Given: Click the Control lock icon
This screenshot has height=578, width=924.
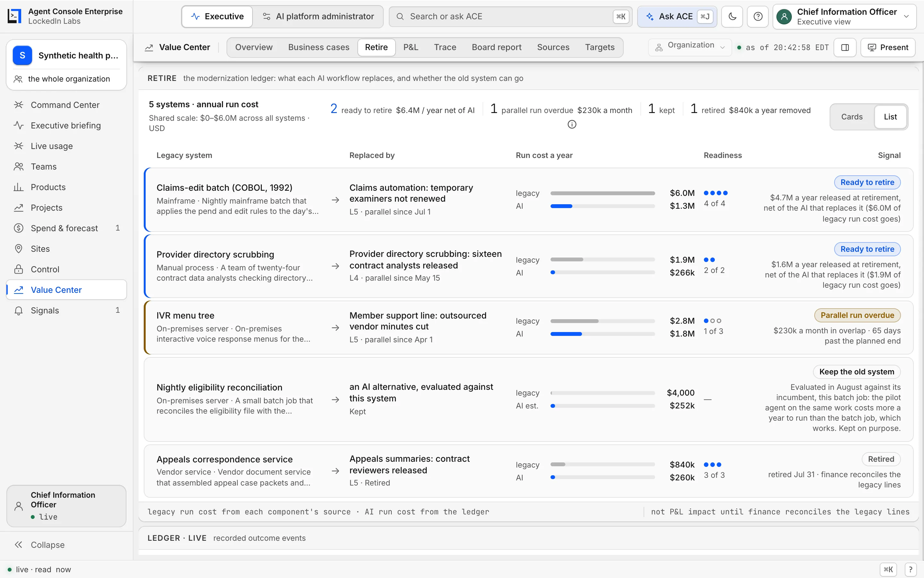Looking at the screenshot, I should 19,269.
